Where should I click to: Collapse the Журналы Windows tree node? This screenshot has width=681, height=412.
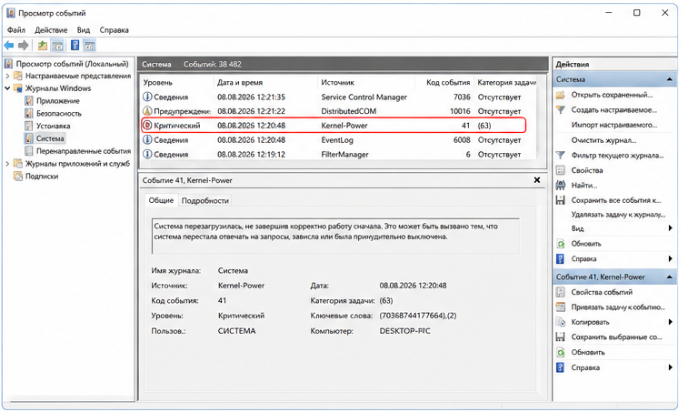pos(7,88)
